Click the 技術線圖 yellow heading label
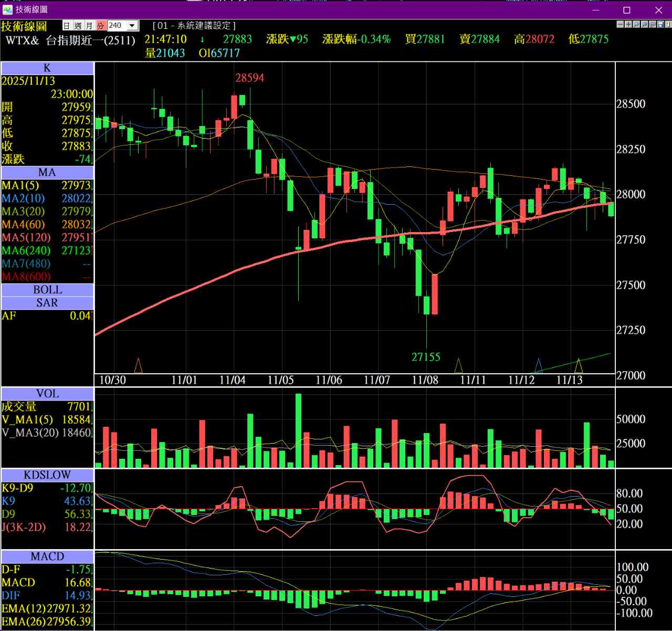 click(x=24, y=26)
